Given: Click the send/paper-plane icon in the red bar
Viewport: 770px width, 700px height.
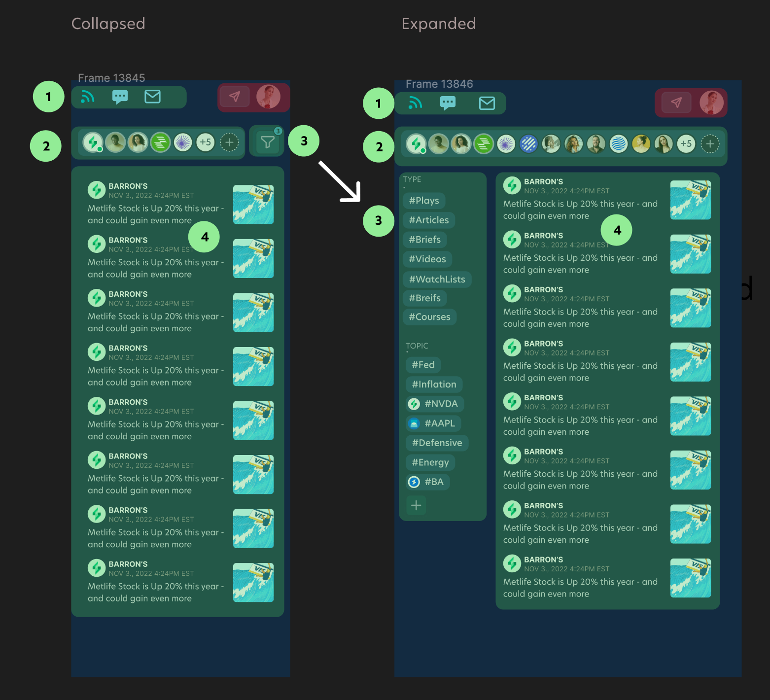Looking at the screenshot, I should [235, 97].
